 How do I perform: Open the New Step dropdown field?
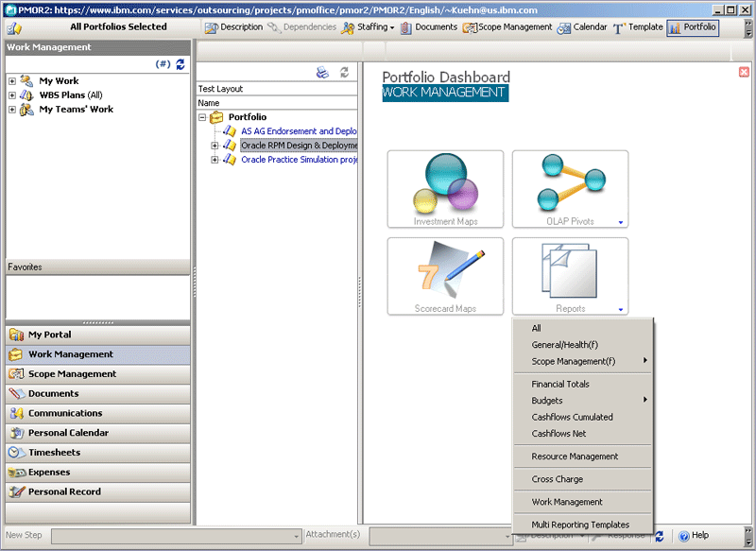coord(177,536)
